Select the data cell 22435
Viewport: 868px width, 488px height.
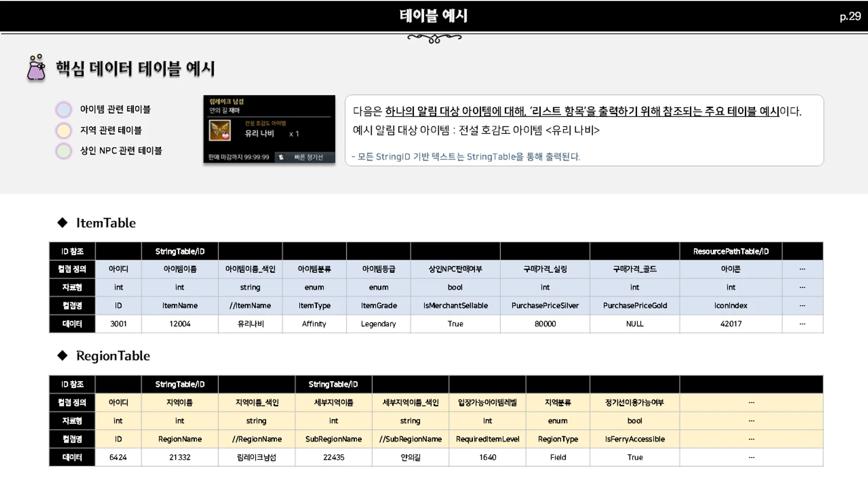[334, 457]
